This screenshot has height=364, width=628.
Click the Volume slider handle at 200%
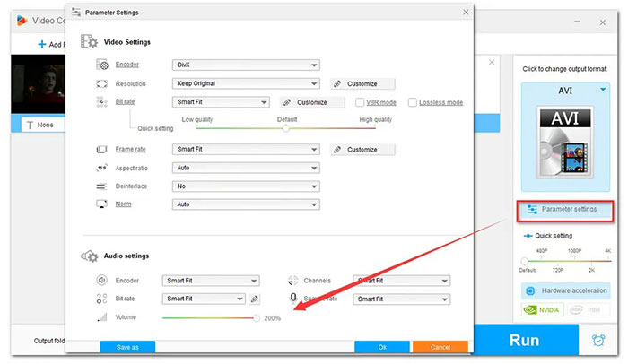click(257, 317)
